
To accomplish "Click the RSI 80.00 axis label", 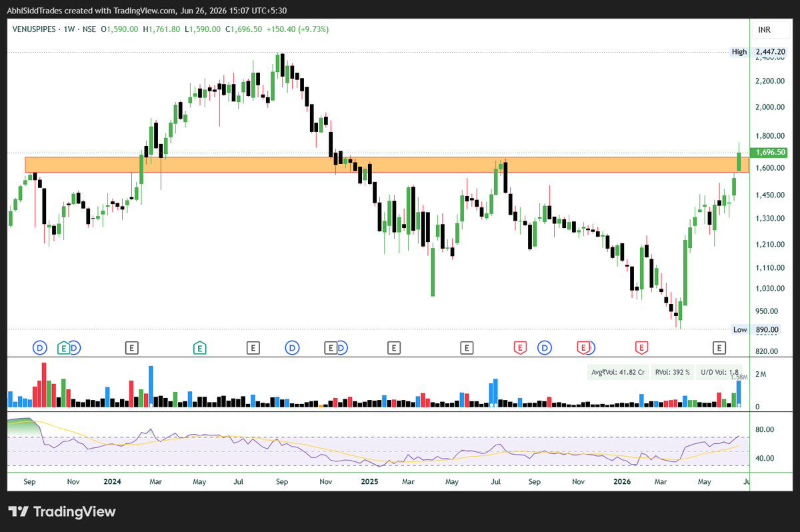I will coord(764,430).
